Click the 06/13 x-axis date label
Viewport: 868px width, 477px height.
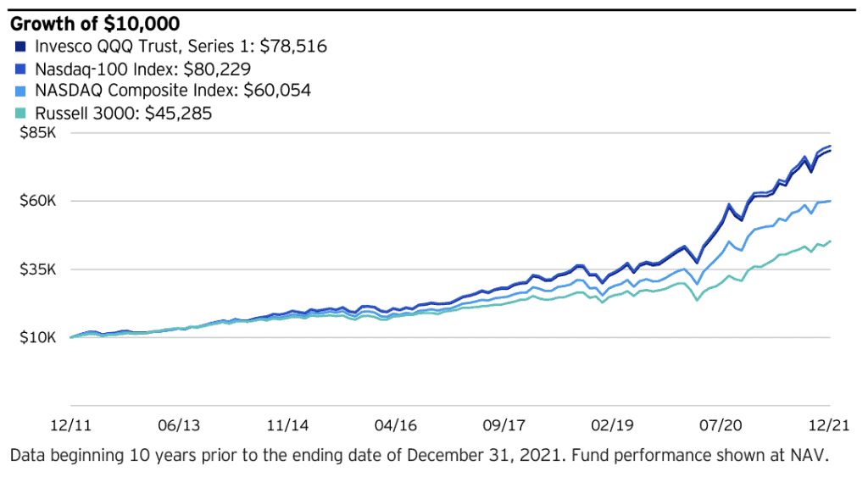point(179,425)
